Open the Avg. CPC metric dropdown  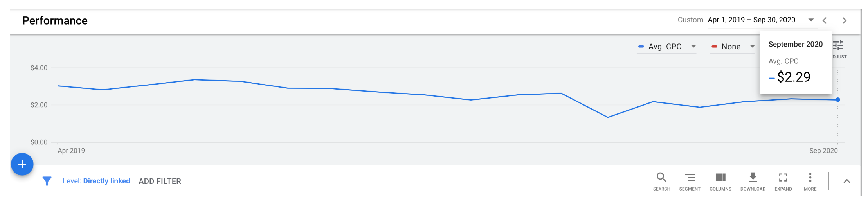(x=667, y=47)
